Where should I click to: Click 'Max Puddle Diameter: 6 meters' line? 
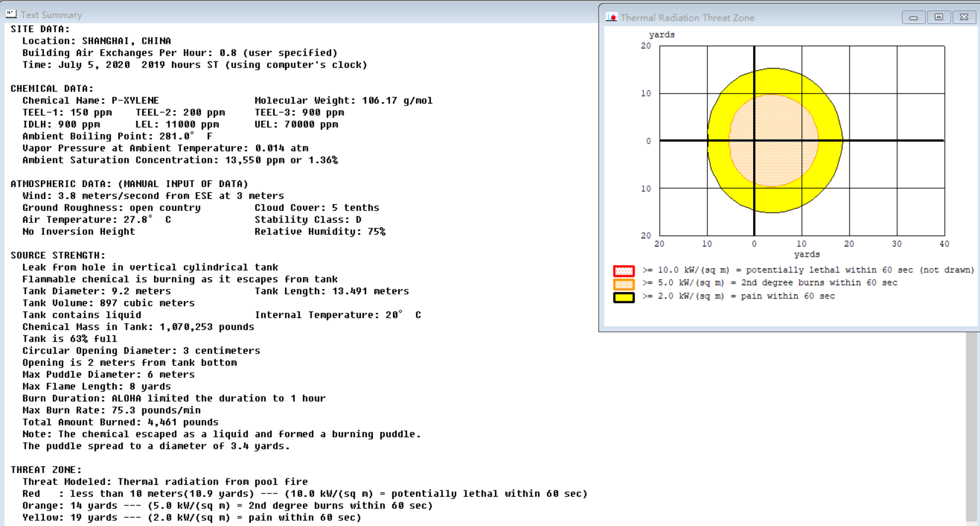[108, 375]
